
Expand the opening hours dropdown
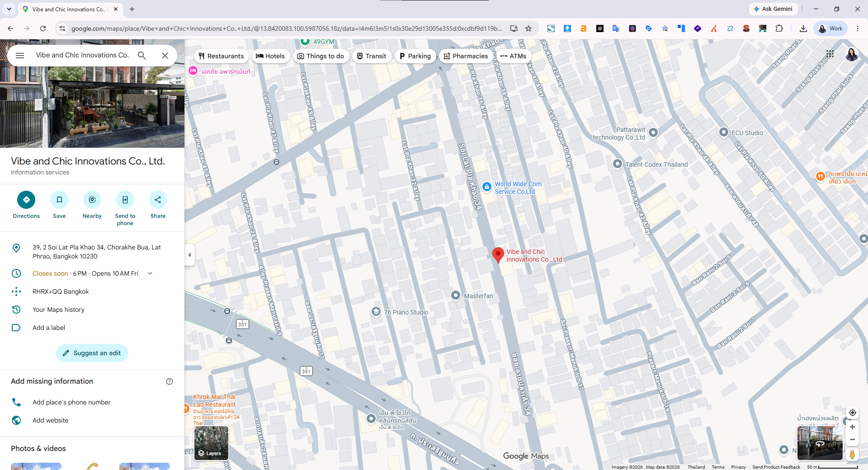tap(150, 273)
